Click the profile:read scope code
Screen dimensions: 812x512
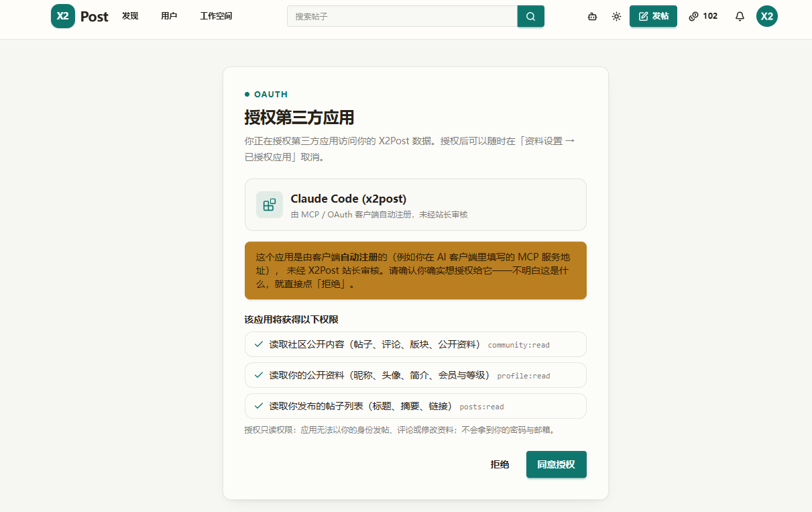[x=524, y=376]
